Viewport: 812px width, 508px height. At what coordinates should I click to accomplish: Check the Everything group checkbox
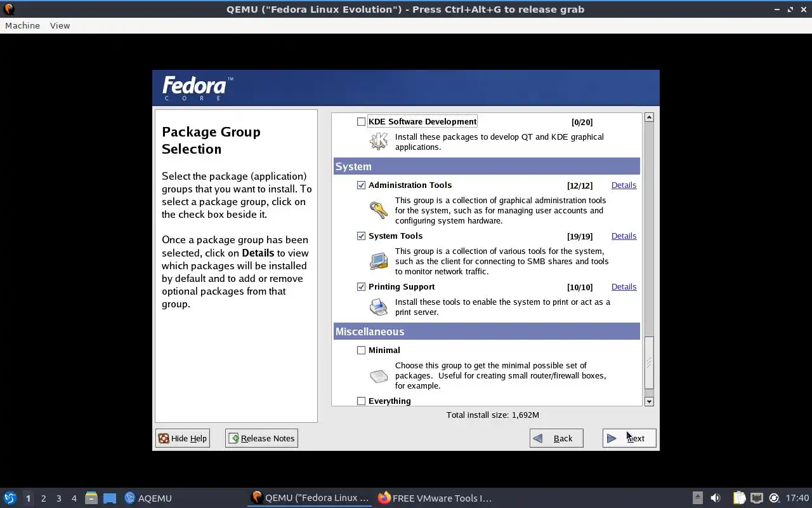pyautogui.click(x=361, y=401)
